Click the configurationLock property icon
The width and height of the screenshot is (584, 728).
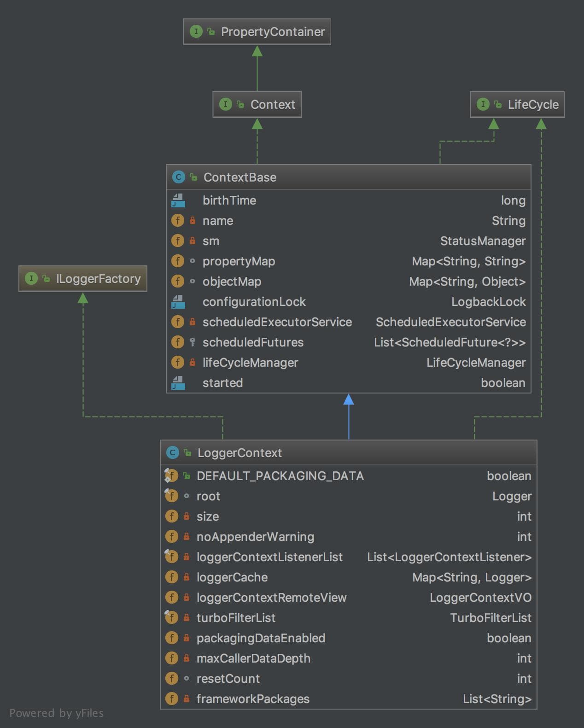coord(178,302)
